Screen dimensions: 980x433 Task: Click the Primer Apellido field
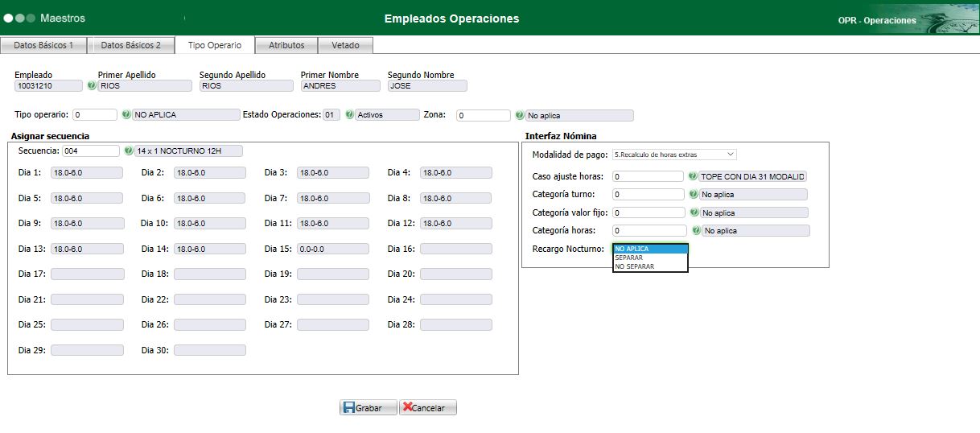click(x=143, y=85)
